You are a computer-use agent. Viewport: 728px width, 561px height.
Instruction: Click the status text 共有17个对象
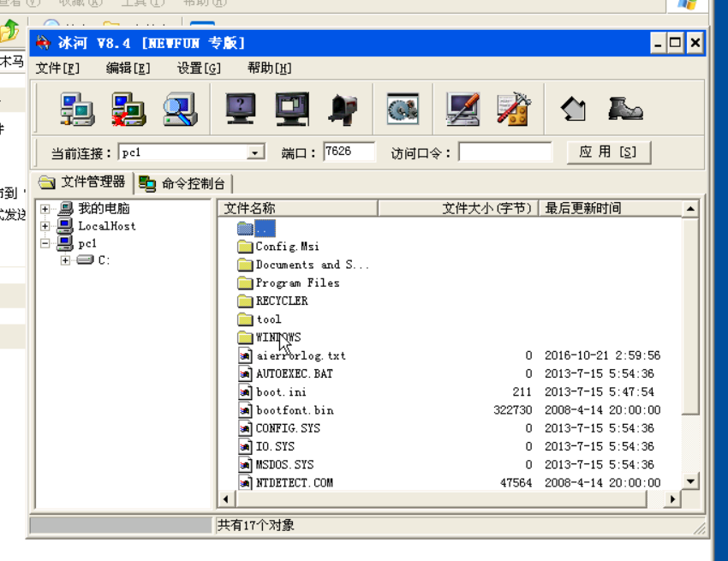point(256,525)
